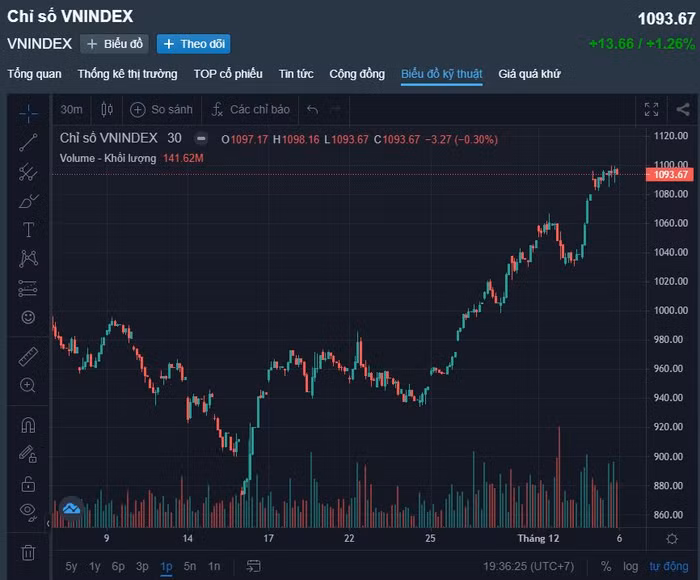This screenshot has width=700, height=580.
Task: Select the ruler measure tool
Action: tap(28, 356)
